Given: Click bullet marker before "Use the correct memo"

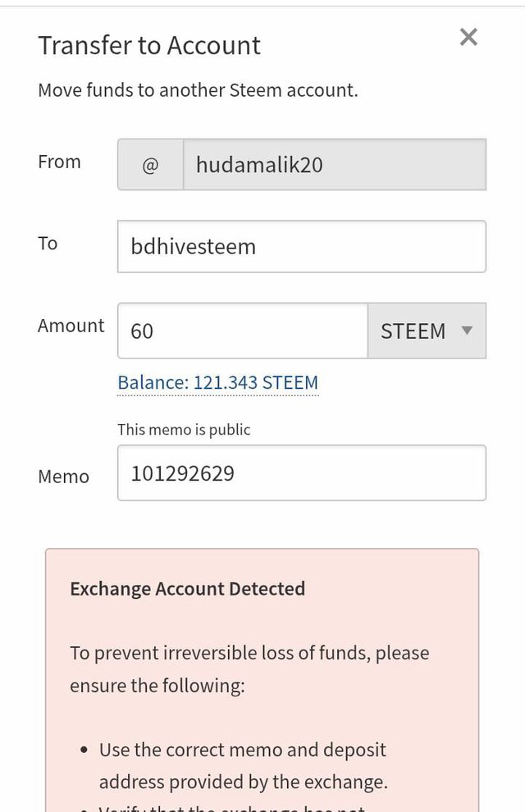Looking at the screenshot, I should click(x=84, y=750).
